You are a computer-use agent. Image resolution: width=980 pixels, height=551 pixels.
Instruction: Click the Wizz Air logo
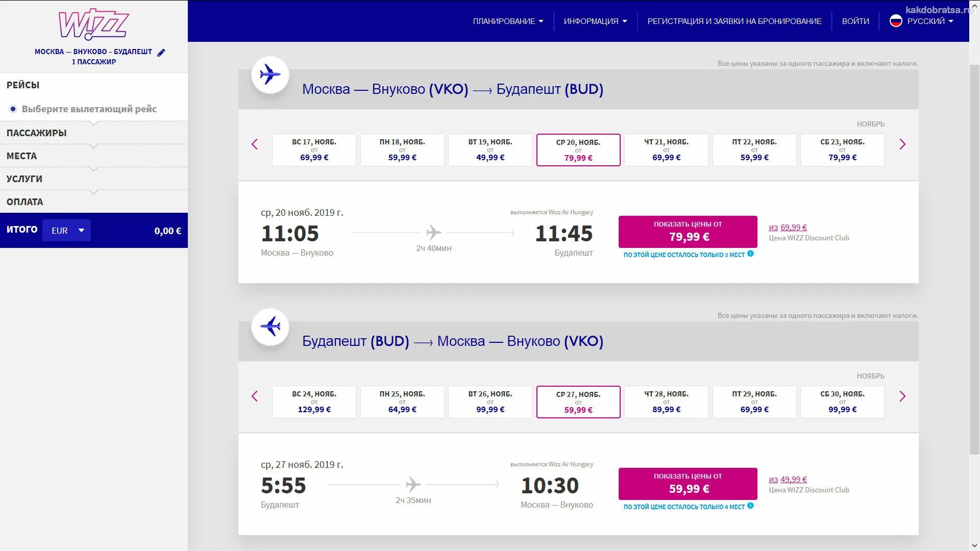[94, 24]
